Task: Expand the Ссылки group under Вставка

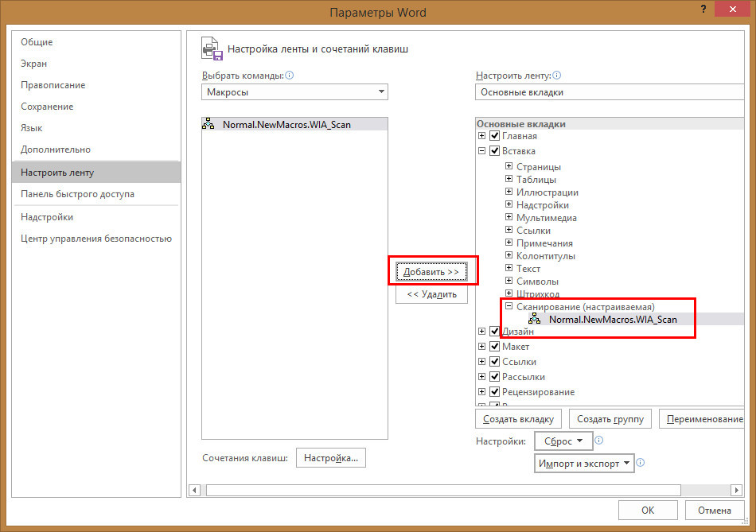Action: 509,230
